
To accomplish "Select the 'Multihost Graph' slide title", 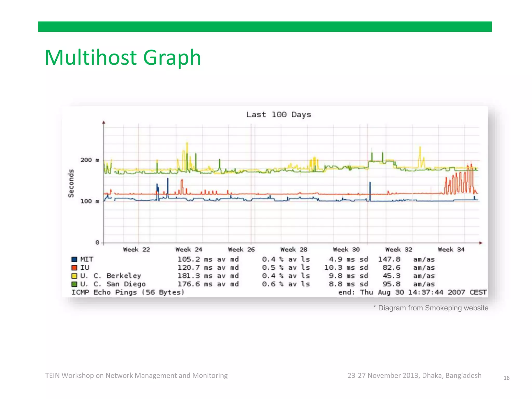I will 123,58.
